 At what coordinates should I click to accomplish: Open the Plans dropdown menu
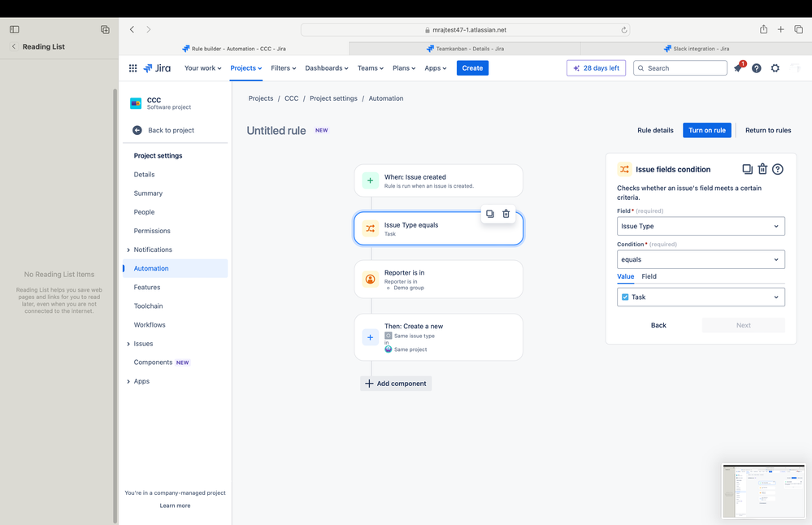[404, 67]
